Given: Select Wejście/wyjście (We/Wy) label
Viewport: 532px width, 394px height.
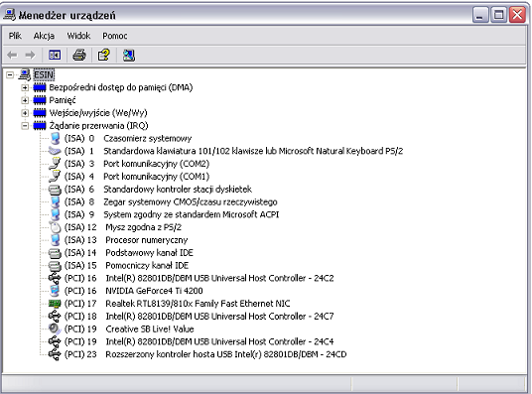Looking at the screenshot, I should [98, 113].
